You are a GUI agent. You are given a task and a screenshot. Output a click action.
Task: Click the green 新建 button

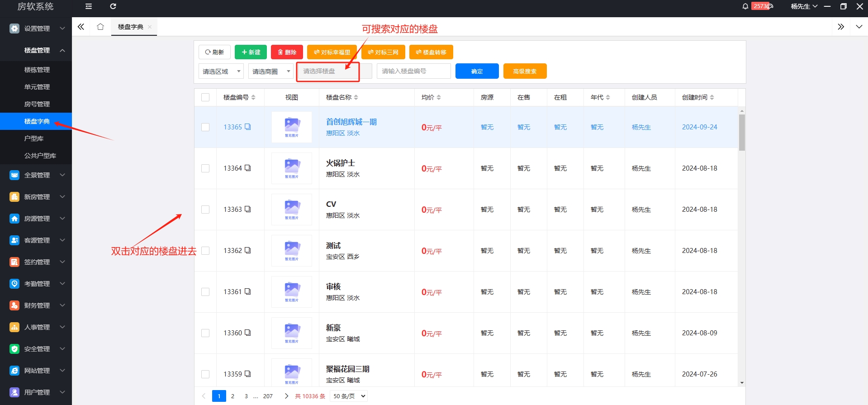[x=251, y=52]
